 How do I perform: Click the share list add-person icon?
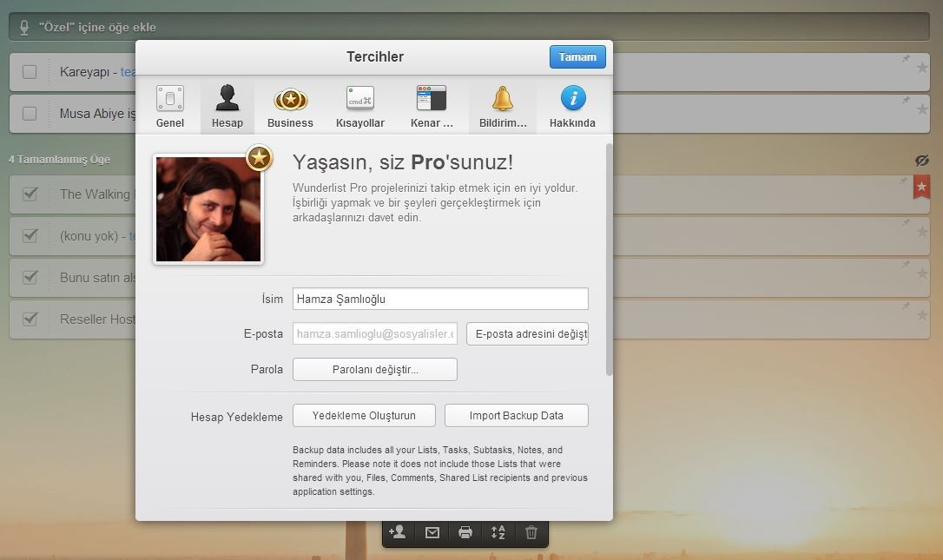click(x=398, y=531)
